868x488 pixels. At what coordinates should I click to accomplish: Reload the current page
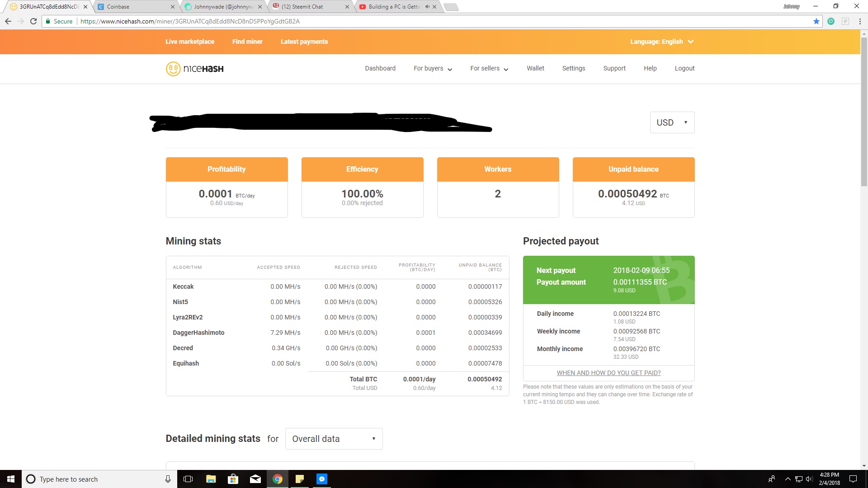tap(33, 21)
